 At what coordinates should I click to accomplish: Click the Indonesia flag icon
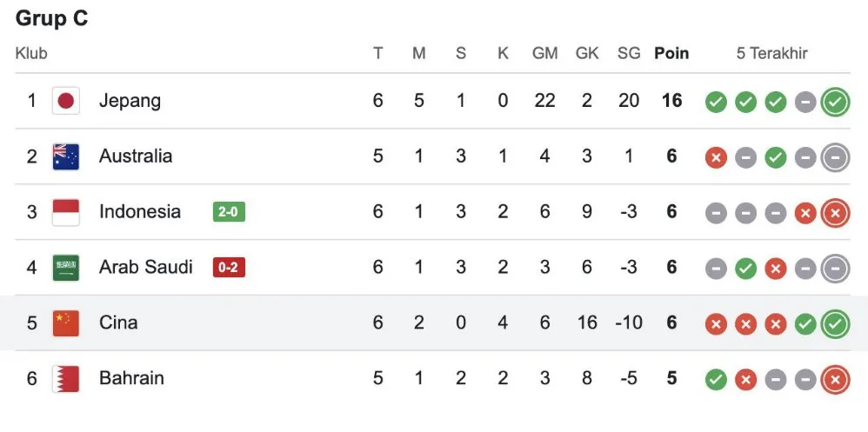(65, 212)
